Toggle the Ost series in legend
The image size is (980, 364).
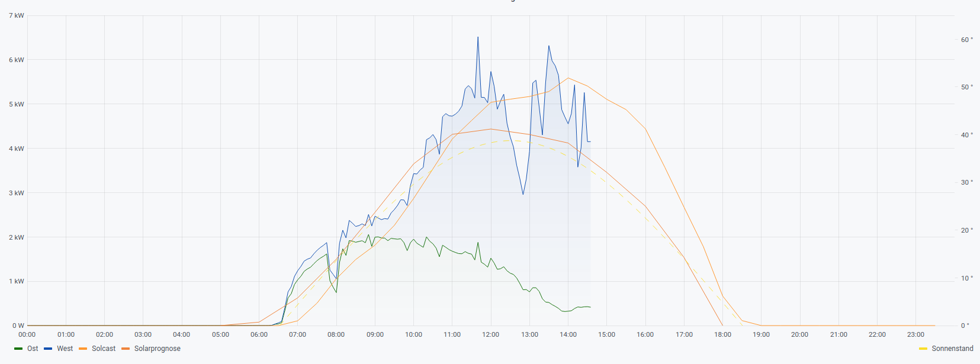(x=33, y=349)
